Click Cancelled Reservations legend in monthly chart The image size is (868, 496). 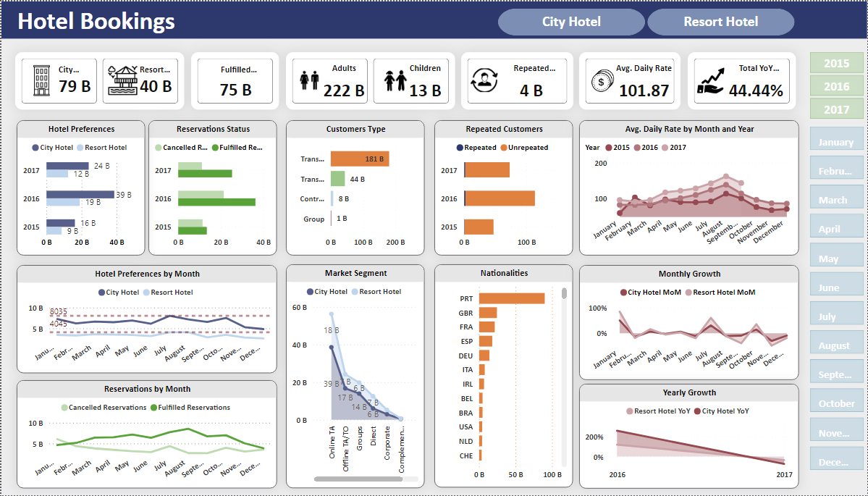tap(104, 408)
